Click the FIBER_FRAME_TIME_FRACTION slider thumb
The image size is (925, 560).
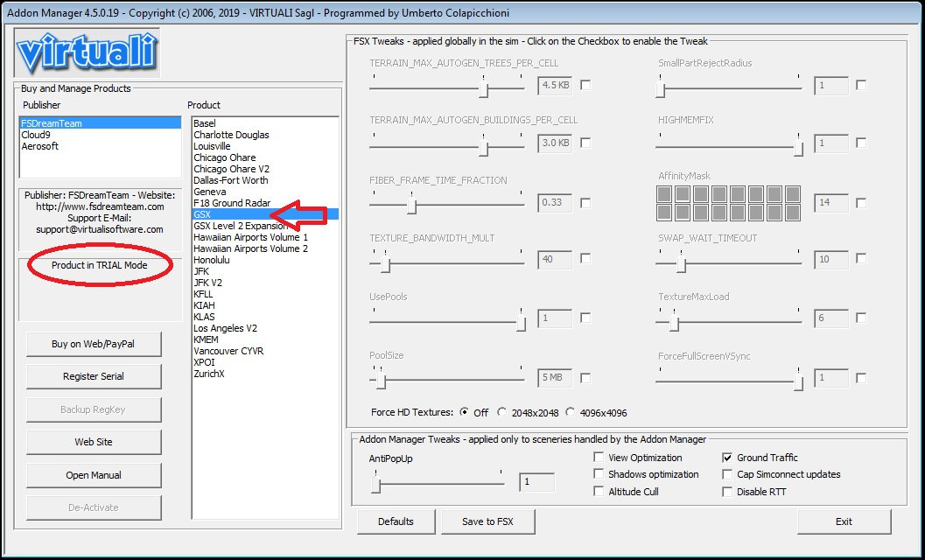412,206
